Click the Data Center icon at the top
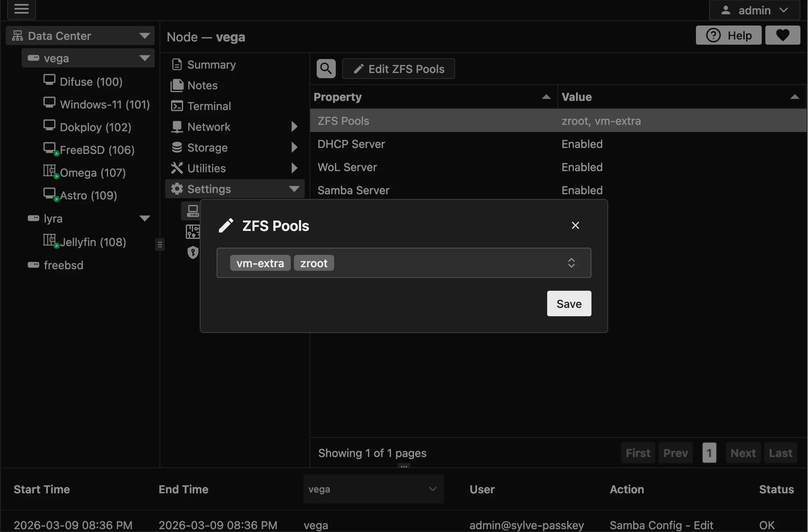 [x=17, y=35]
